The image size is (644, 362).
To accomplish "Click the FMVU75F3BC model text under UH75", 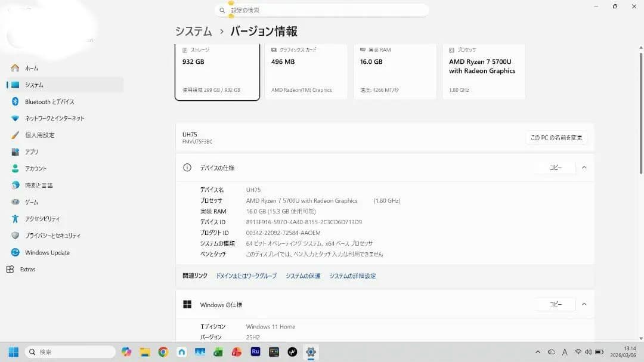I will tap(197, 142).
